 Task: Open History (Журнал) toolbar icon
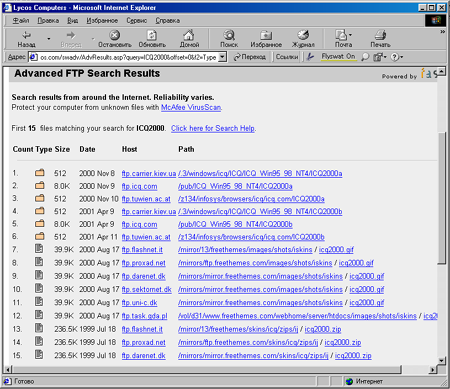coord(303,35)
